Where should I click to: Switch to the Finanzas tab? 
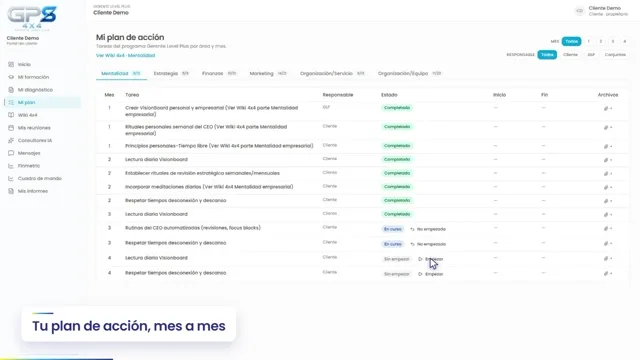coord(219,73)
